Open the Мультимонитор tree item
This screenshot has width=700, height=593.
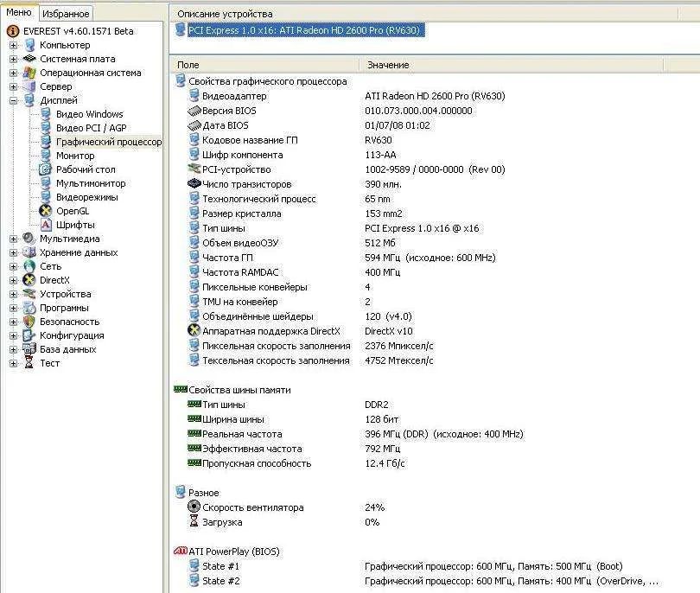click(91, 183)
